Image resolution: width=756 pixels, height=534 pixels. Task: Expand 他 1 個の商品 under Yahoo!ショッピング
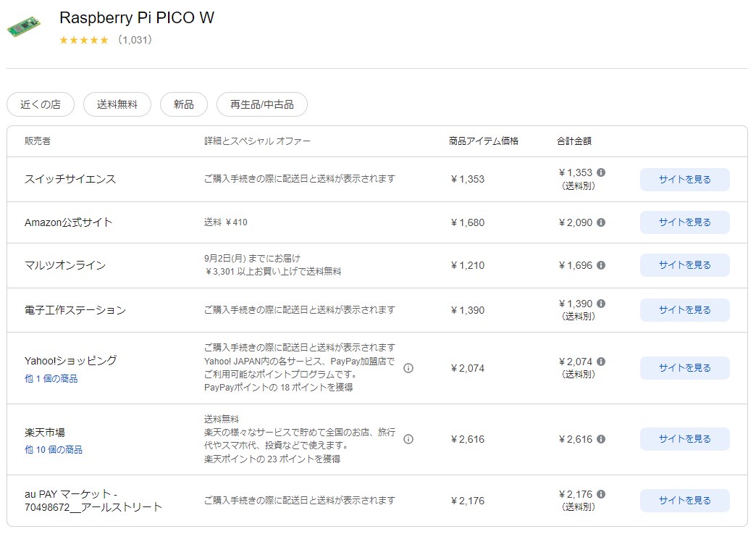[x=51, y=379]
